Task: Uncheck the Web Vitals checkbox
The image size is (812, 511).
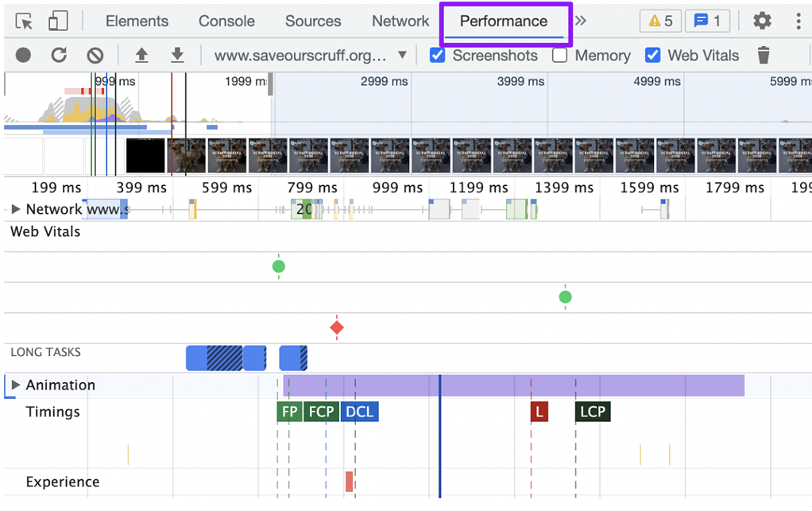Action: (653, 56)
